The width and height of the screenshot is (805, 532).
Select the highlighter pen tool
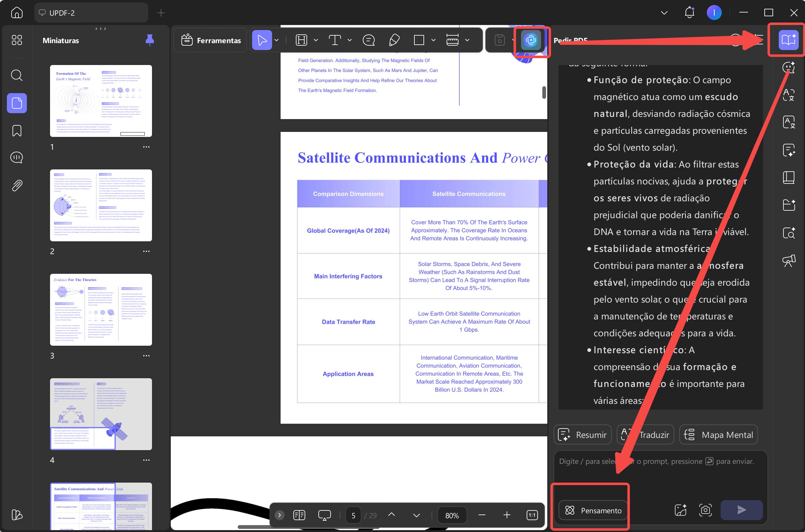(x=394, y=40)
